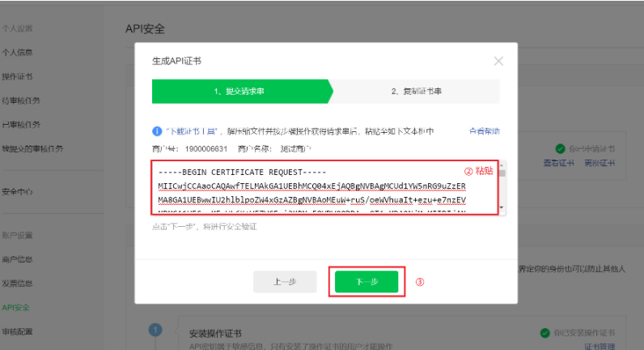Click the blue info icon before 下载证书工具
This screenshot has width=644, height=350.
156,130
